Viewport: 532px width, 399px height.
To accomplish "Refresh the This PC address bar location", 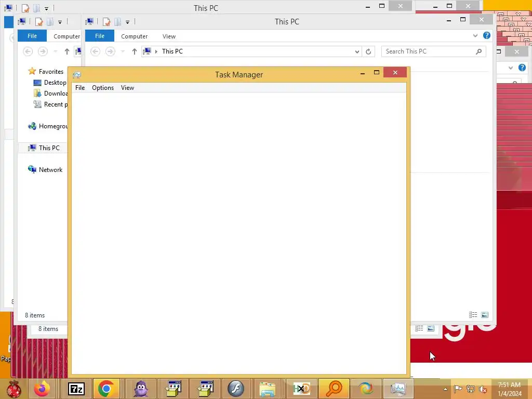I will (x=368, y=51).
